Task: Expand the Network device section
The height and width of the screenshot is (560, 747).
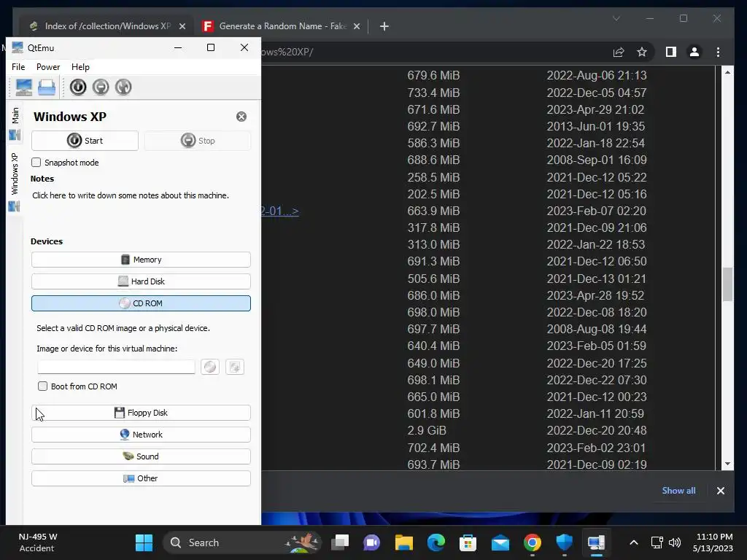Action: point(141,435)
